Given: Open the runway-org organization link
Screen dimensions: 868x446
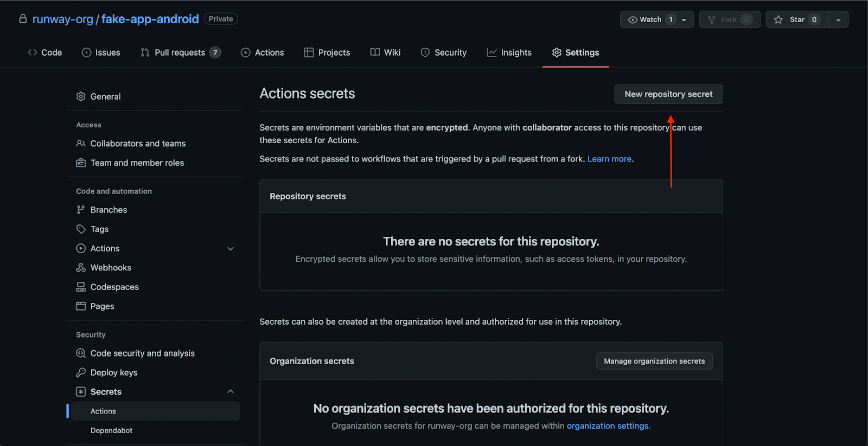Looking at the screenshot, I should coord(63,20).
